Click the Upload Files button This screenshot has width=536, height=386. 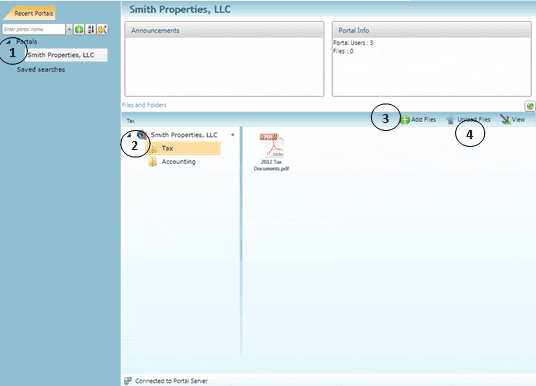click(468, 119)
